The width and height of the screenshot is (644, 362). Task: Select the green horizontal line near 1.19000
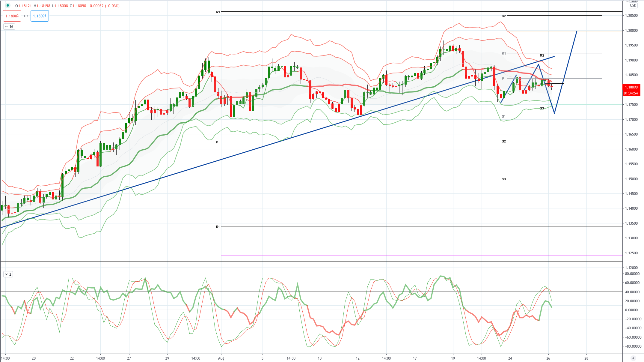point(584,63)
